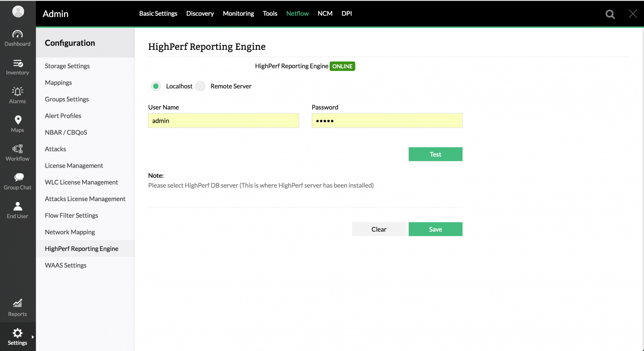Image resolution: width=644 pixels, height=351 pixels.
Task: Expand the Settings flyout arrow
Action: [33, 337]
